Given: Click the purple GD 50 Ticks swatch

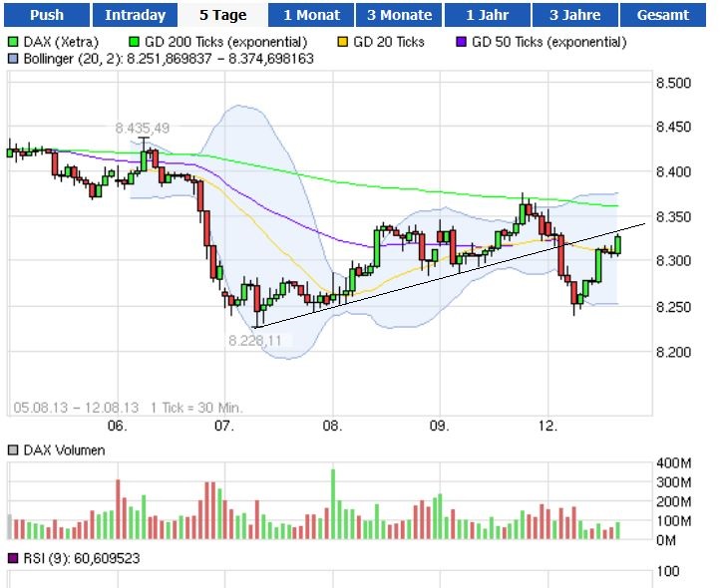Looking at the screenshot, I should [x=461, y=42].
